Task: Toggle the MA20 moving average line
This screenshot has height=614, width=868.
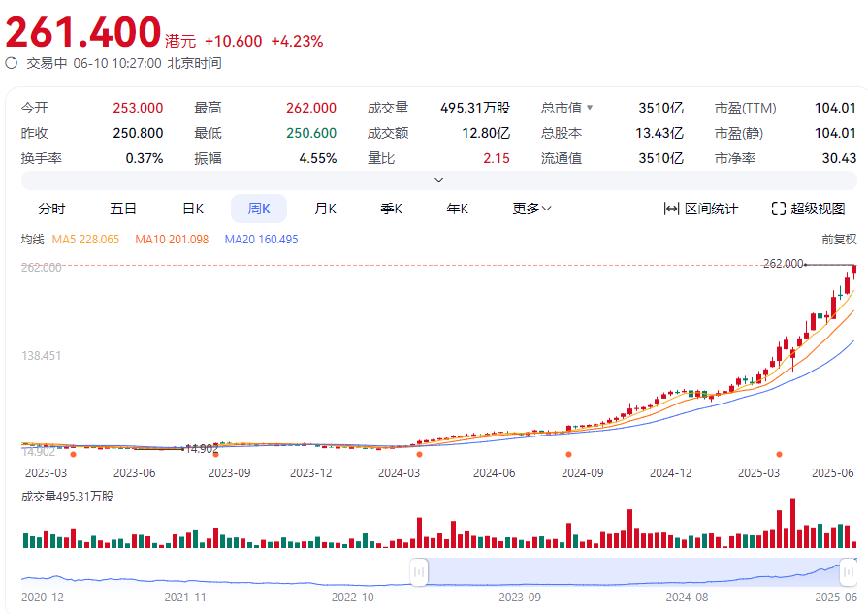Action: [x=261, y=239]
